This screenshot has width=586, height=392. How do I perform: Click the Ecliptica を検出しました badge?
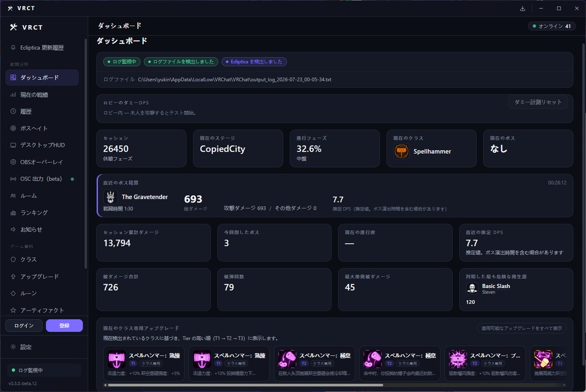coord(254,62)
